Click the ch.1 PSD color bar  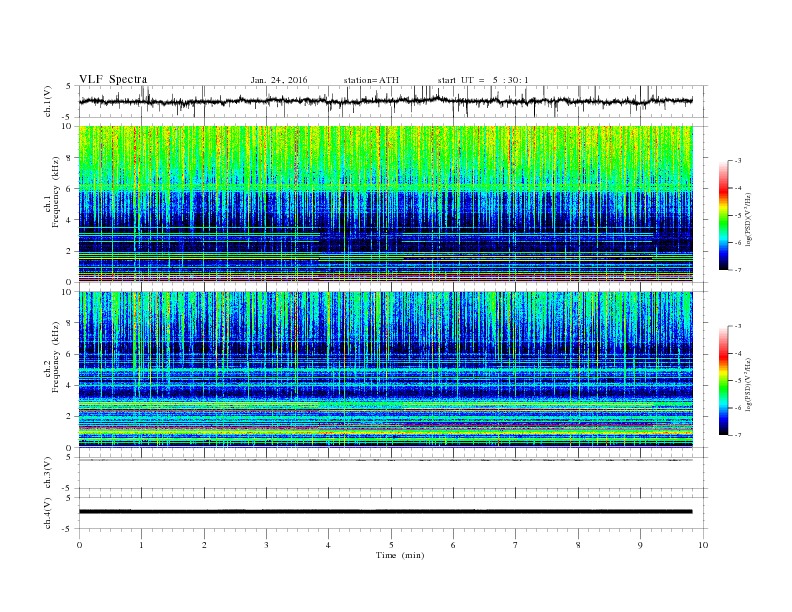[724, 215]
